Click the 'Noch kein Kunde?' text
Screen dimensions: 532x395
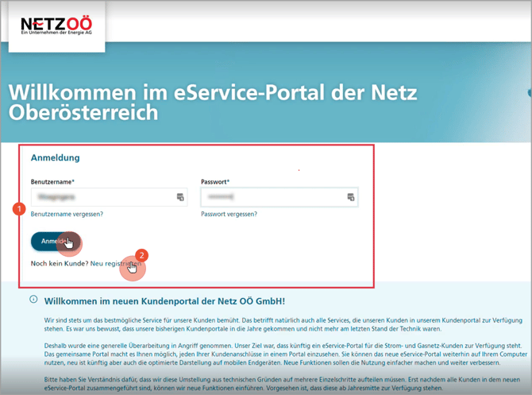[x=59, y=263]
